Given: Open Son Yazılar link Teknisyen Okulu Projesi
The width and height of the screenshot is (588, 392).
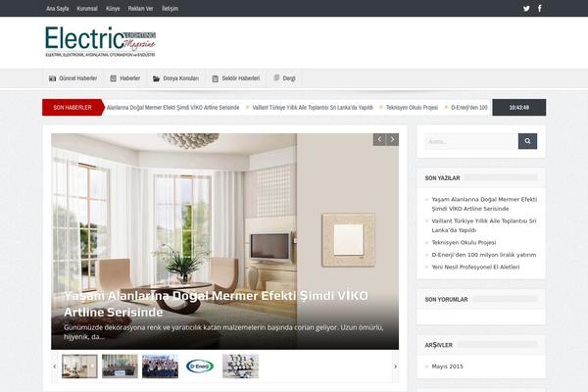Looking at the screenshot, I should pos(464,242).
